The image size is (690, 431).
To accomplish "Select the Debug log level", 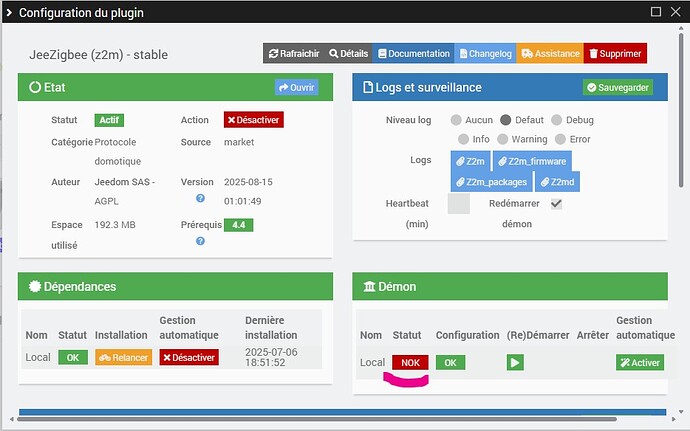I will coord(557,120).
